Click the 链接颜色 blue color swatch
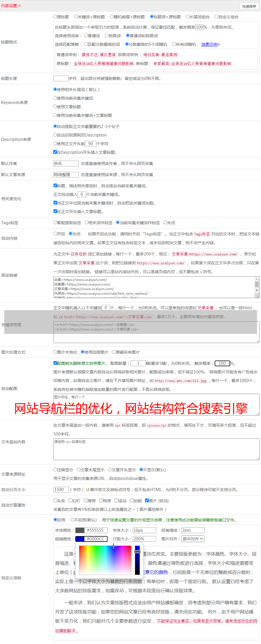The width and height of the screenshot is (261, 644). [x=80, y=539]
